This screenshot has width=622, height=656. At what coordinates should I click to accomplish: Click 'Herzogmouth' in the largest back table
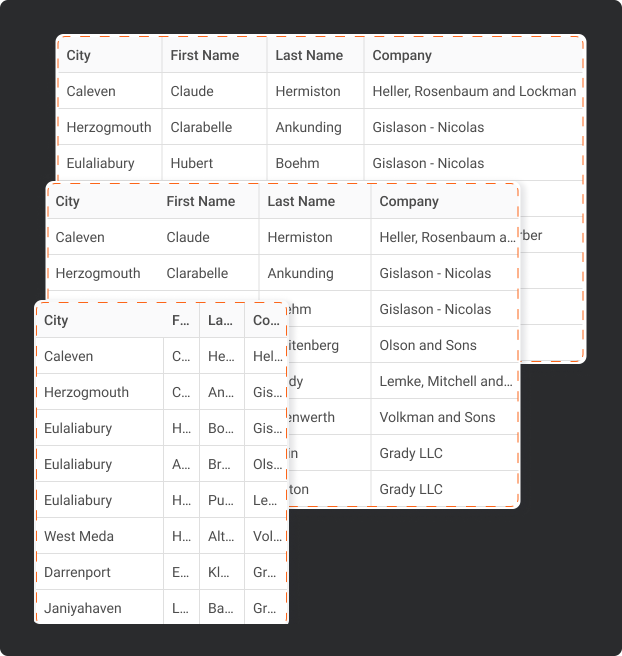pos(109,127)
